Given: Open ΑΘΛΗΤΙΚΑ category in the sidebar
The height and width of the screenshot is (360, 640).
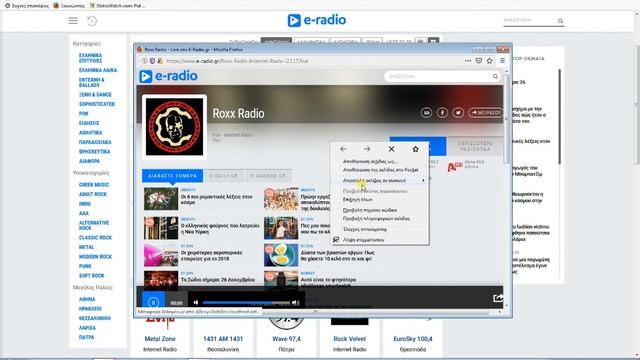Looking at the screenshot, I should [90, 133].
